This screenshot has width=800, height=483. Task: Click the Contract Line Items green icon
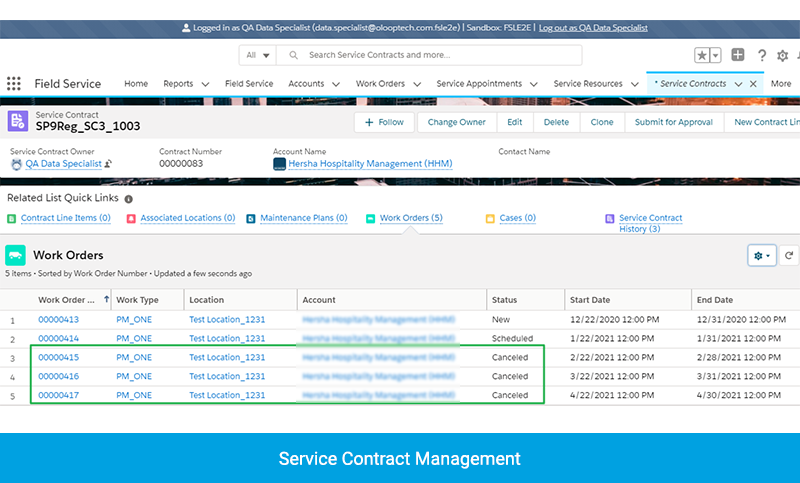pyautogui.click(x=12, y=219)
